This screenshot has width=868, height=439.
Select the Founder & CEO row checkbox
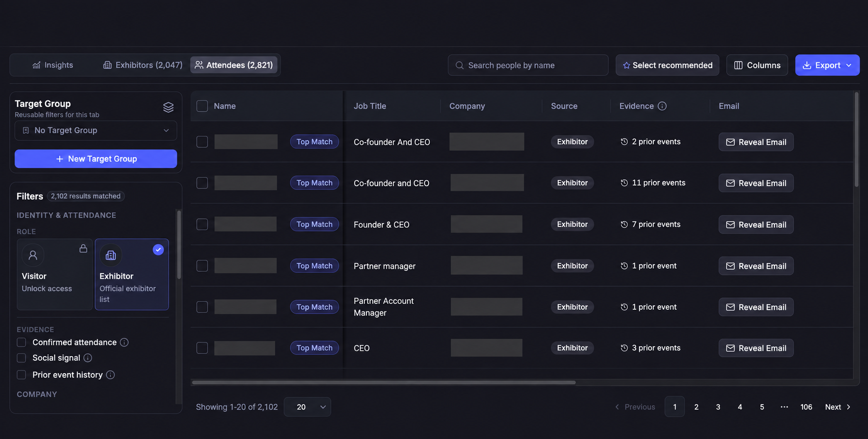click(x=202, y=224)
